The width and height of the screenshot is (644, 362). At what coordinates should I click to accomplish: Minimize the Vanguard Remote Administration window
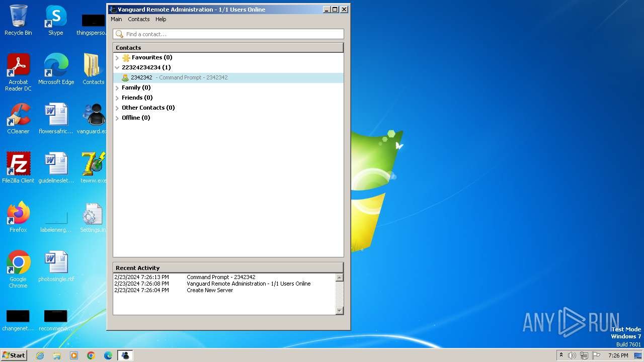327,10
